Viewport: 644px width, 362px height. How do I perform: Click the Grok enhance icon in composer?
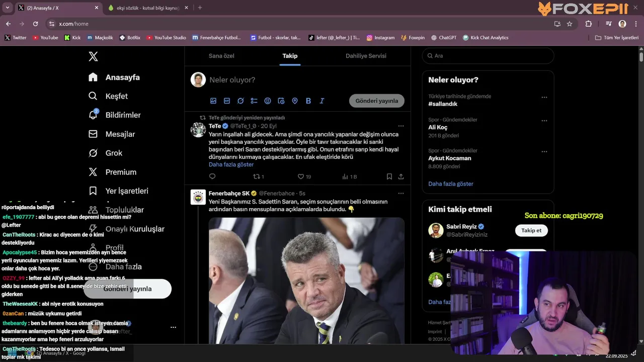[x=240, y=101]
